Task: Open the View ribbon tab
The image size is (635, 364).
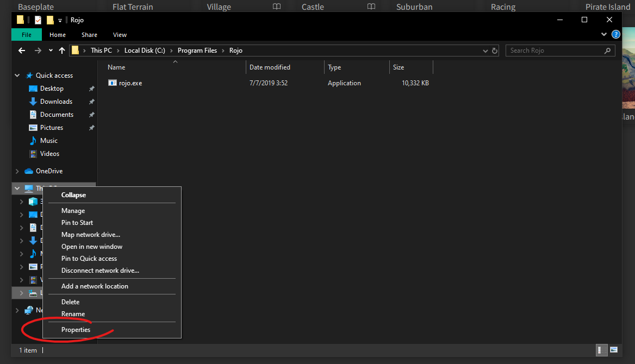Action: [120, 35]
